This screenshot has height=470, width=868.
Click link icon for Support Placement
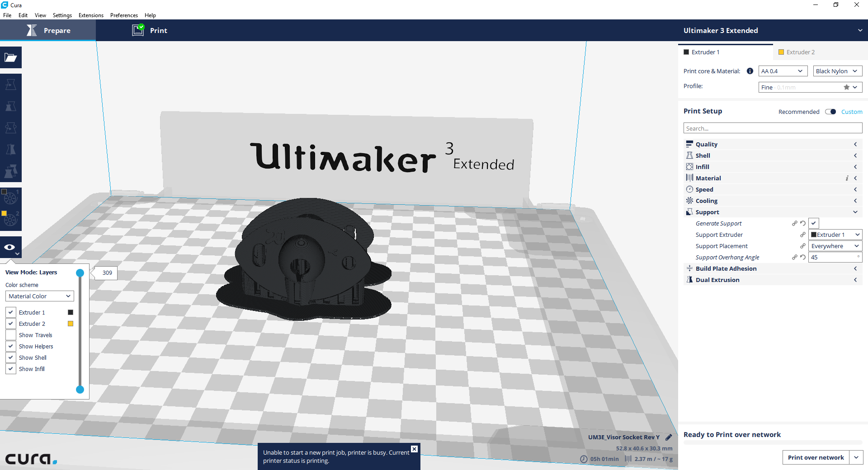click(x=803, y=246)
